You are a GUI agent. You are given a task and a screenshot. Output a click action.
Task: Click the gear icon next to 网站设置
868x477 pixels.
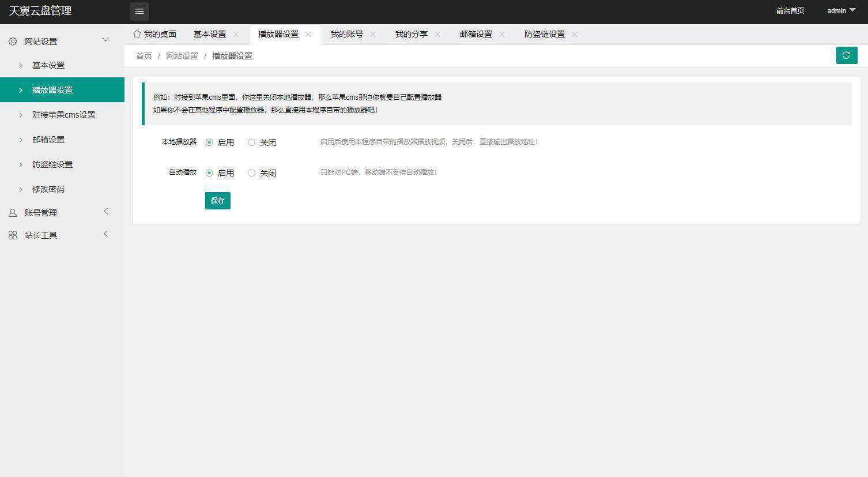click(x=13, y=41)
